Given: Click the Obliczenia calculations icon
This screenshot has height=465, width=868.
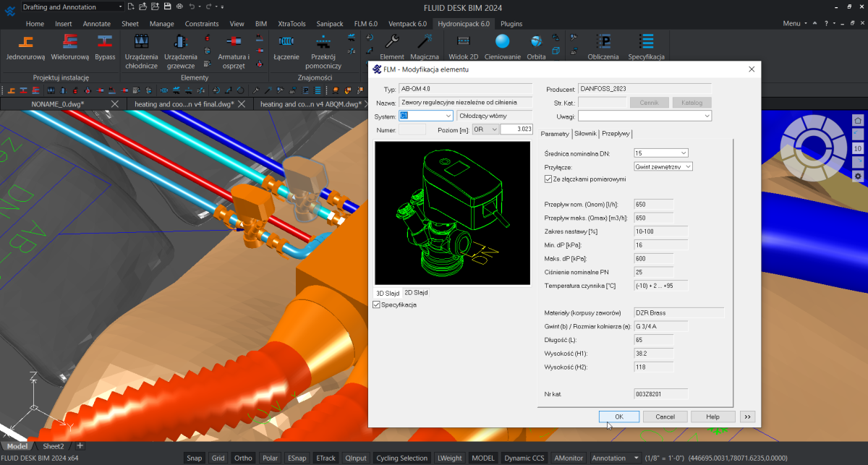Looking at the screenshot, I should 603,42.
